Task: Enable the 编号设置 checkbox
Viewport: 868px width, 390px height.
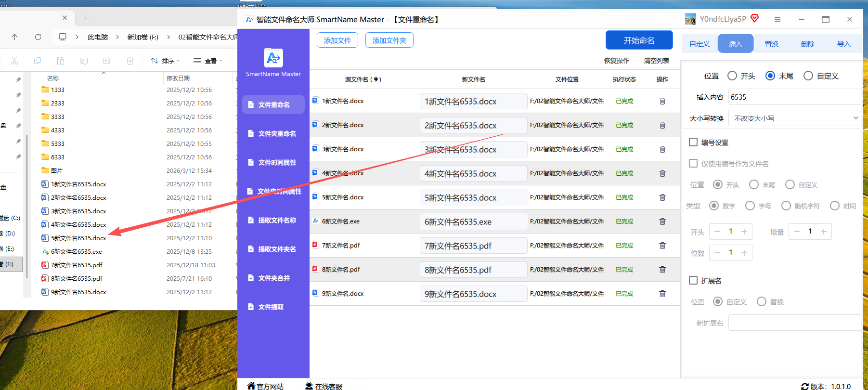Action: pyautogui.click(x=693, y=142)
